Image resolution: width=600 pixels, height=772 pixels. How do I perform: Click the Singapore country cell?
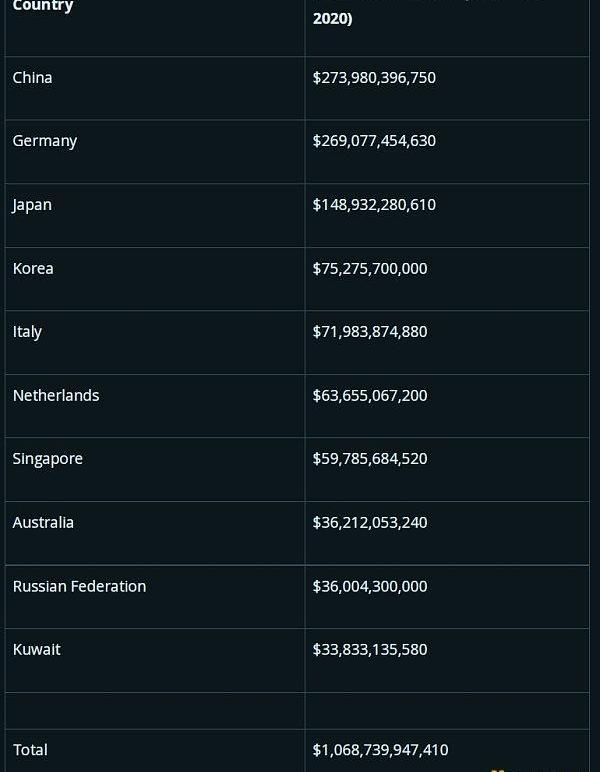pyautogui.click(x=48, y=459)
